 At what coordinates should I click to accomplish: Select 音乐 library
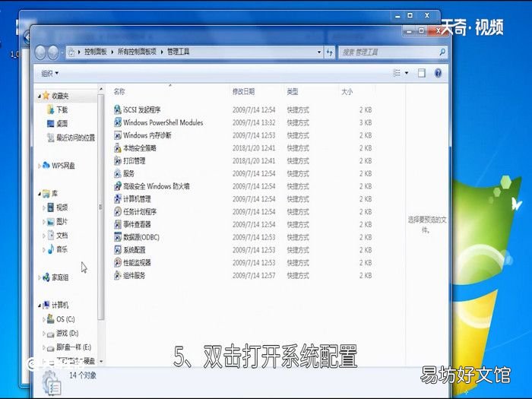(57, 249)
